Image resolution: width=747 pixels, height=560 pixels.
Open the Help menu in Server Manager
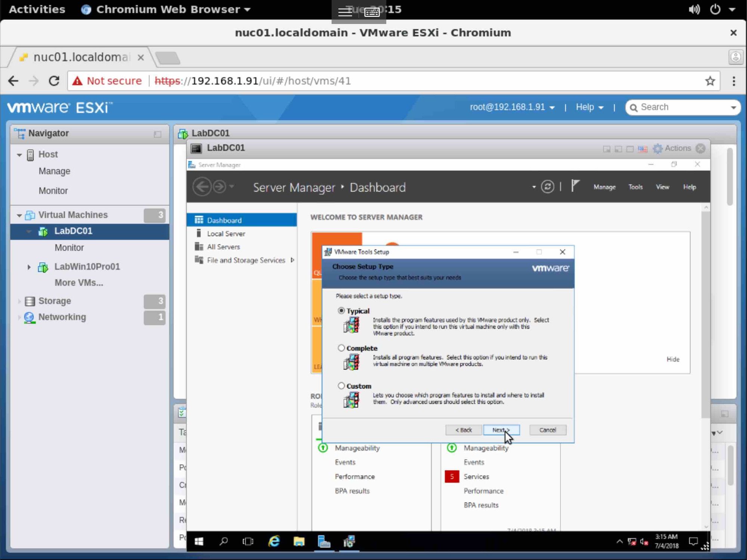(689, 187)
